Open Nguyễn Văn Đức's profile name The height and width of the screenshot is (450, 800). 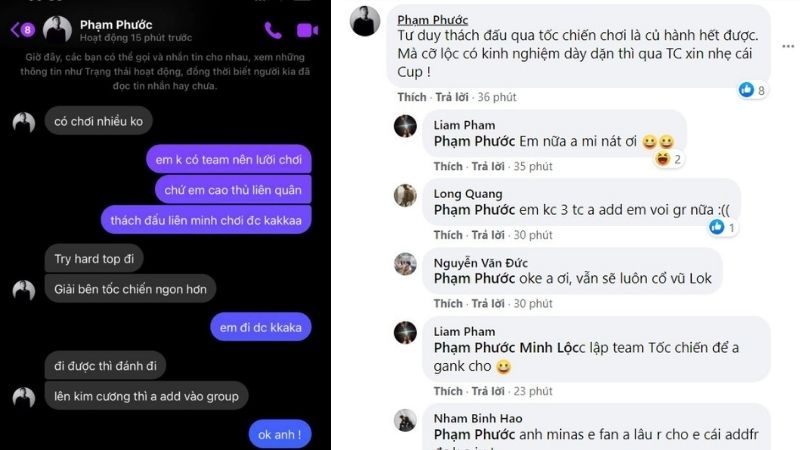(x=481, y=263)
